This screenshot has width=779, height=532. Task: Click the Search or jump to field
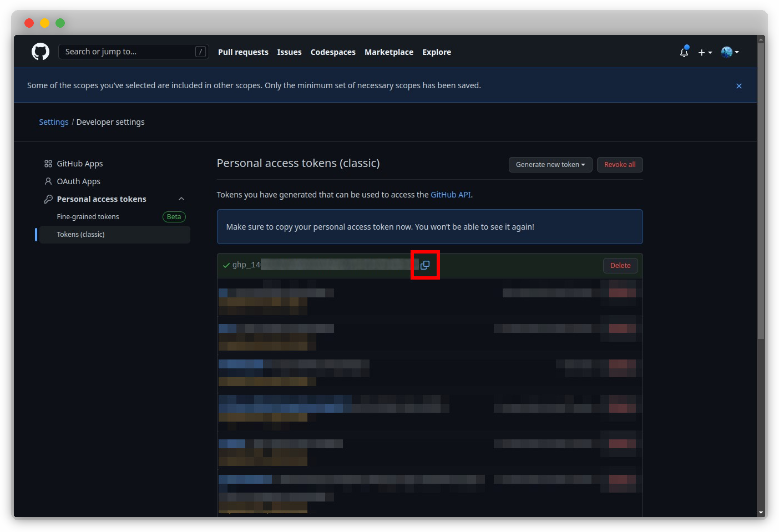point(134,52)
